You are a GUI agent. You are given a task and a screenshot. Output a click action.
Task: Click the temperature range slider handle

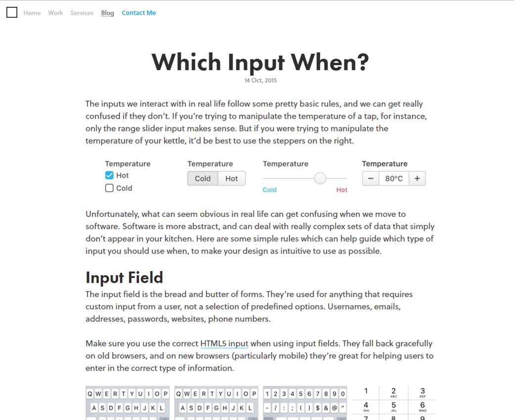tap(320, 178)
